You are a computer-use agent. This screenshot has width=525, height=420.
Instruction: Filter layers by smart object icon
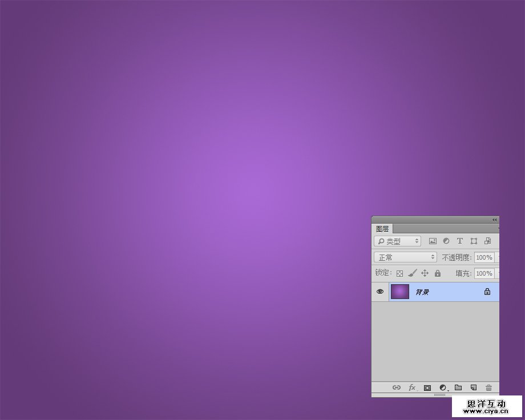click(x=487, y=241)
